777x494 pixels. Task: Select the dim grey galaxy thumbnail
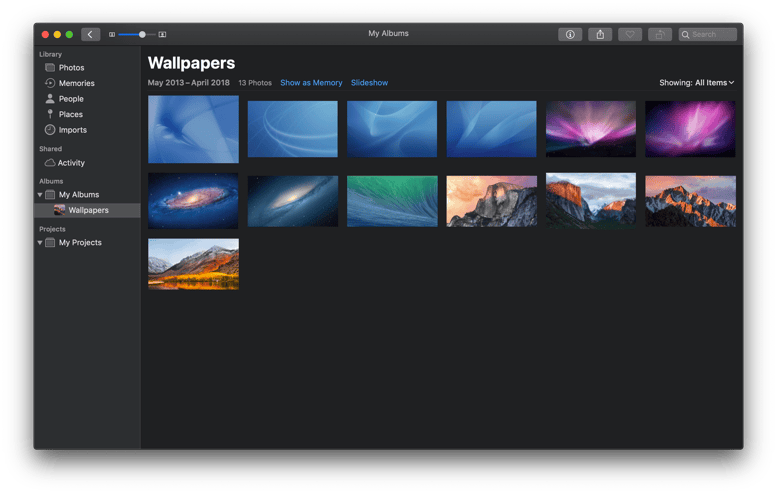pyautogui.click(x=293, y=201)
